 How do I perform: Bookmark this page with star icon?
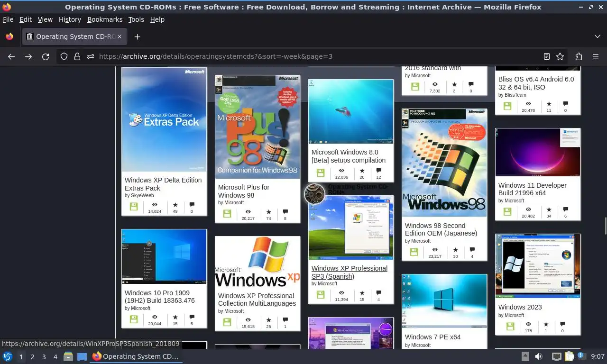(560, 56)
